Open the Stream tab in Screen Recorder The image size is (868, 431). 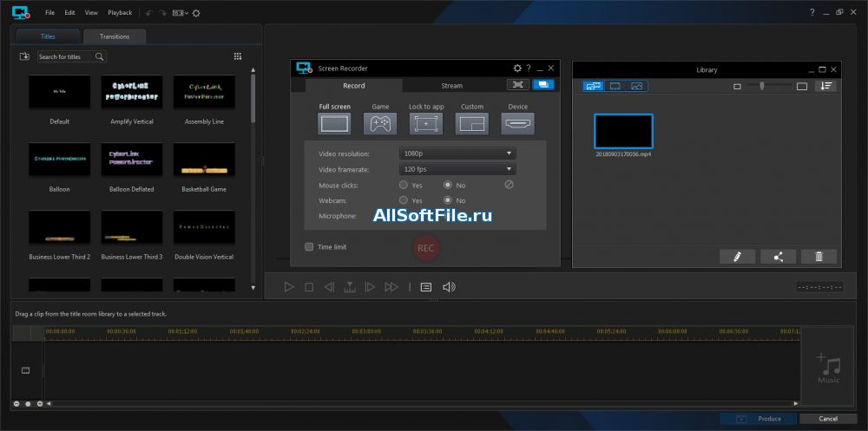click(452, 86)
